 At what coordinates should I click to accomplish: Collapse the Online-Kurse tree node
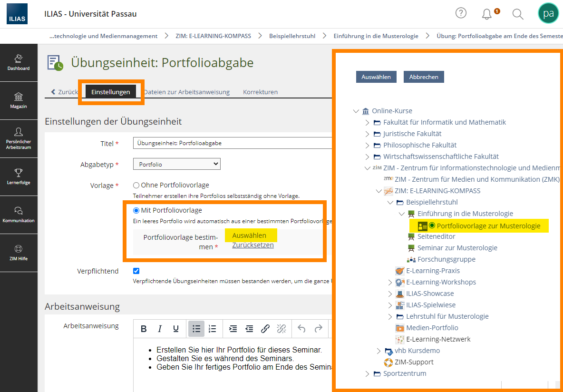pyautogui.click(x=356, y=111)
